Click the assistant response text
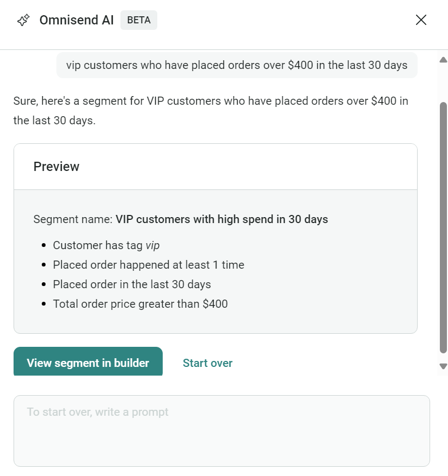The image size is (448, 476). point(210,110)
